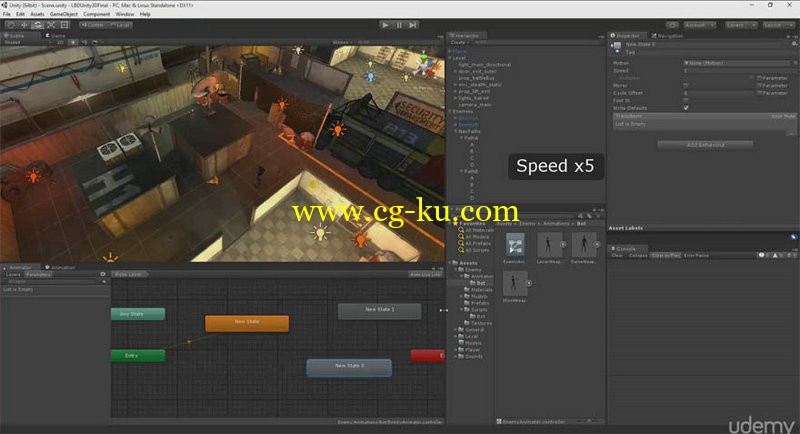The width and height of the screenshot is (800, 434).
Task: Select the Any State node
Action: 138,314
